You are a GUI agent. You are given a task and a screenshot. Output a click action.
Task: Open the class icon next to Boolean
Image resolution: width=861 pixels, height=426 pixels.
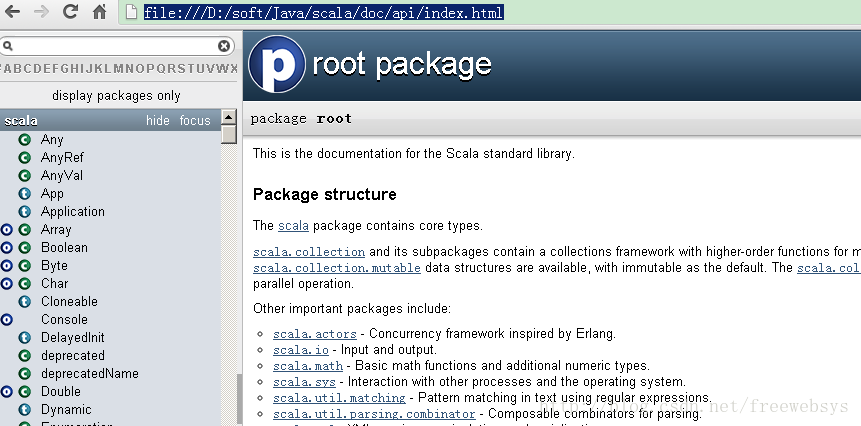point(25,248)
